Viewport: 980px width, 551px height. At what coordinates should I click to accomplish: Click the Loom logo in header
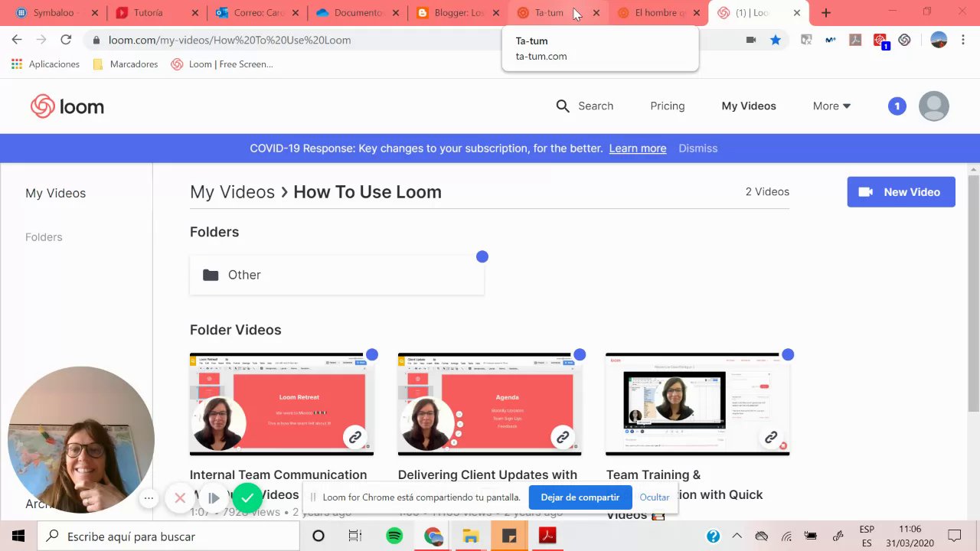67,106
